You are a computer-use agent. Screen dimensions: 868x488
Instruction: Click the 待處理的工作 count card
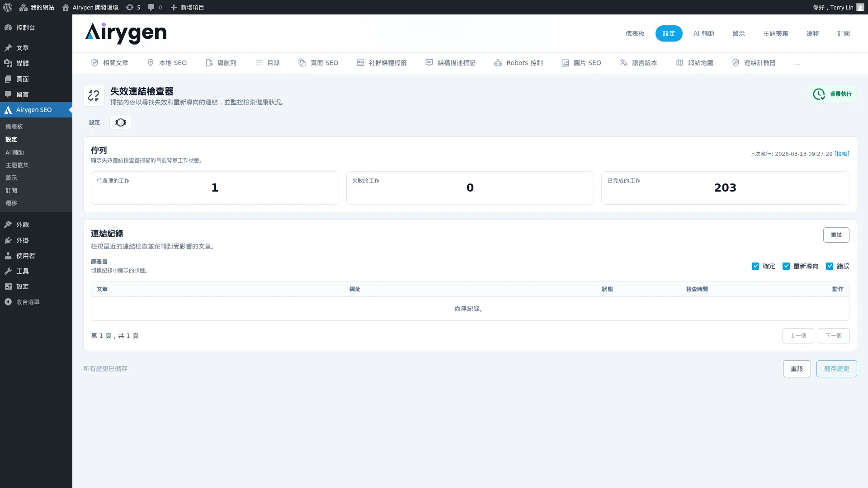coord(215,188)
